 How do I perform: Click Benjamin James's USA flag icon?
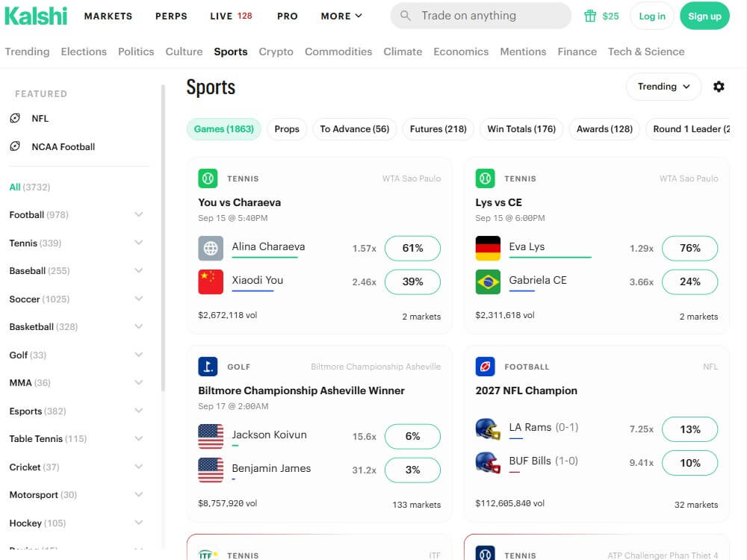click(x=211, y=470)
